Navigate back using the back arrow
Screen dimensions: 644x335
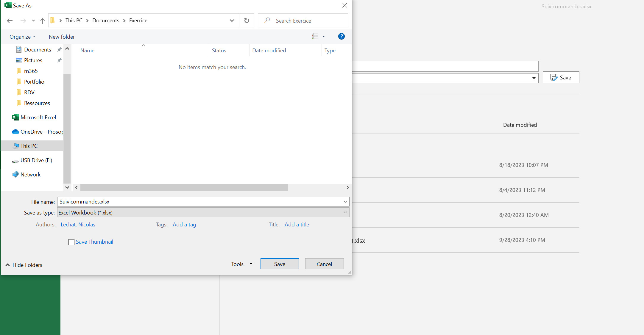tap(10, 20)
